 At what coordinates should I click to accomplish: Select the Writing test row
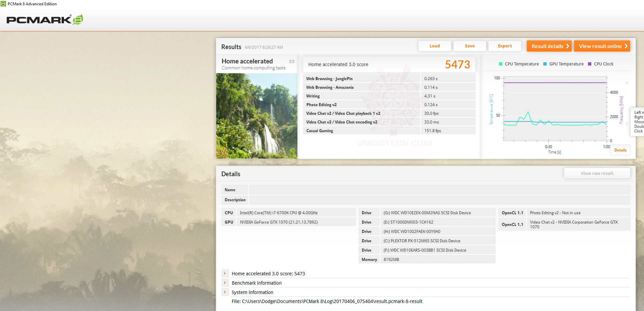389,96
